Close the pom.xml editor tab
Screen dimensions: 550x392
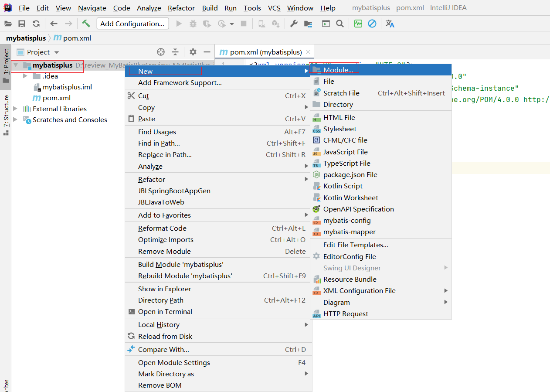[x=308, y=52]
